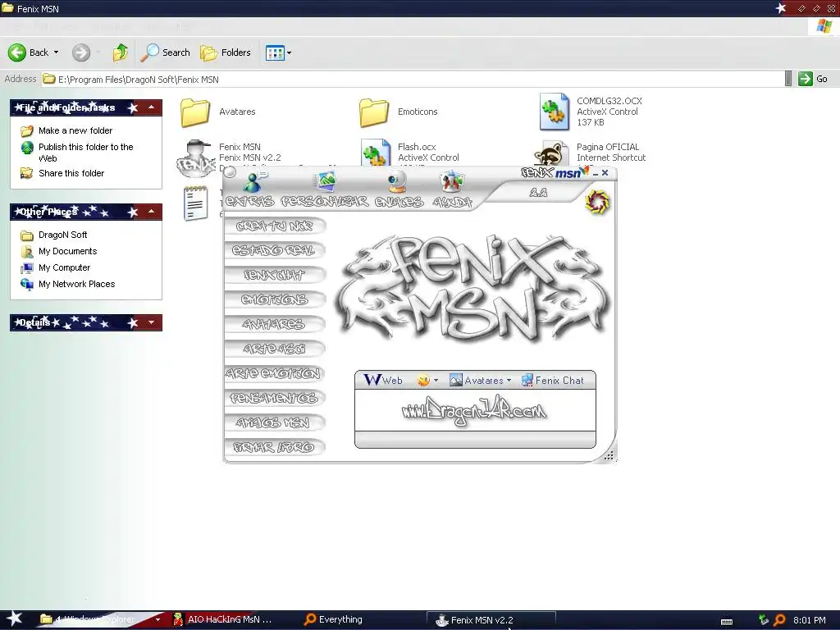The height and width of the screenshot is (630, 840).
Task: Collapse the Other Places panel
Action: click(x=151, y=212)
